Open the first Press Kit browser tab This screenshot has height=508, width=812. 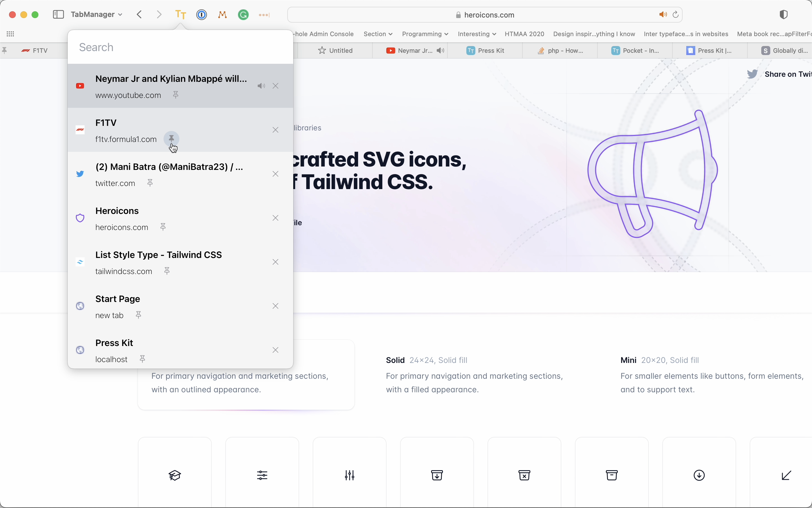(x=485, y=51)
